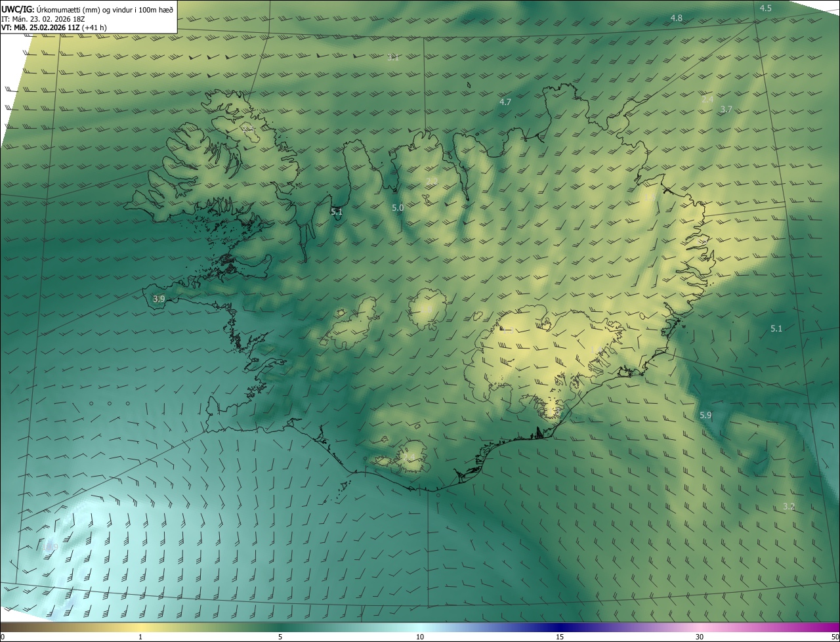Click the "UWC/IG:" title in the header
Image resolution: width=840 pixels, height=642 pixels.
tap(18, 9)
